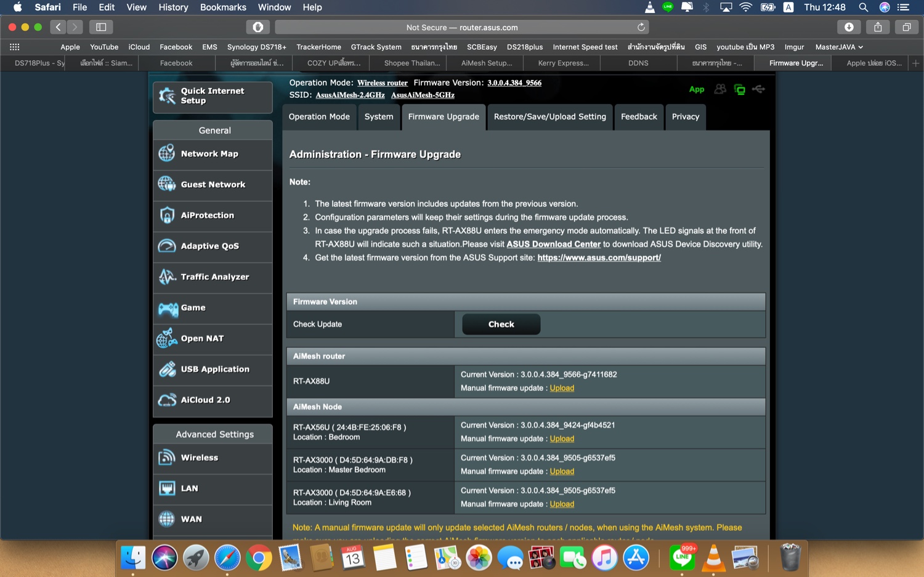This screenshot has height=577, width=924.
Task: Open the Safari History menu
Action: click(x=173, y=7)
